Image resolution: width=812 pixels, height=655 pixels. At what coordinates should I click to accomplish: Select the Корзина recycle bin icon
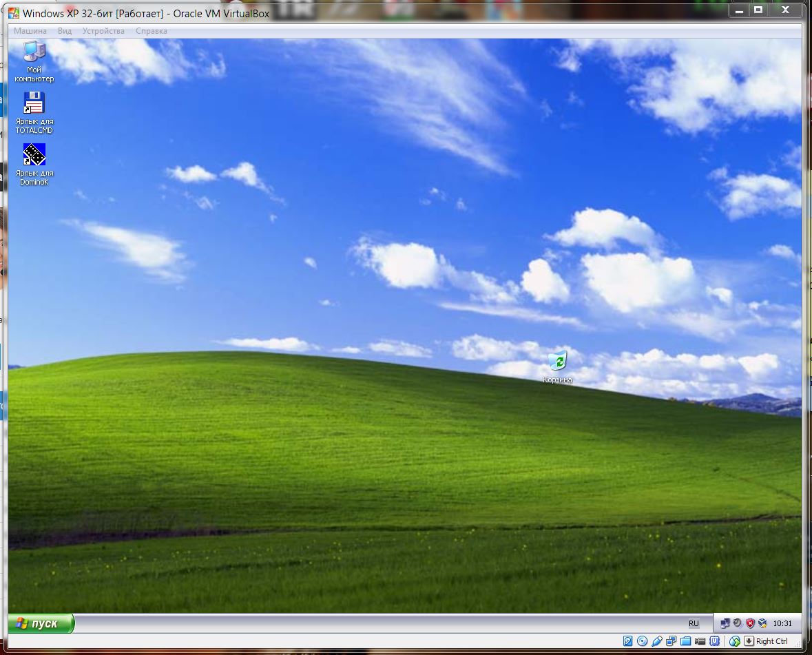pyautogui.click(x=557, y=367)
